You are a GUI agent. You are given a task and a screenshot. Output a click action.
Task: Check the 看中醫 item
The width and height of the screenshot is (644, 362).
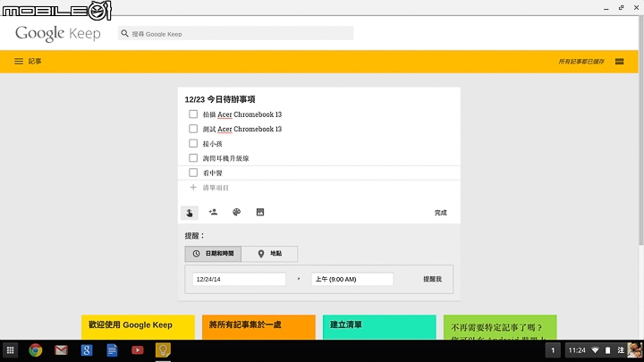coord(193,173)
